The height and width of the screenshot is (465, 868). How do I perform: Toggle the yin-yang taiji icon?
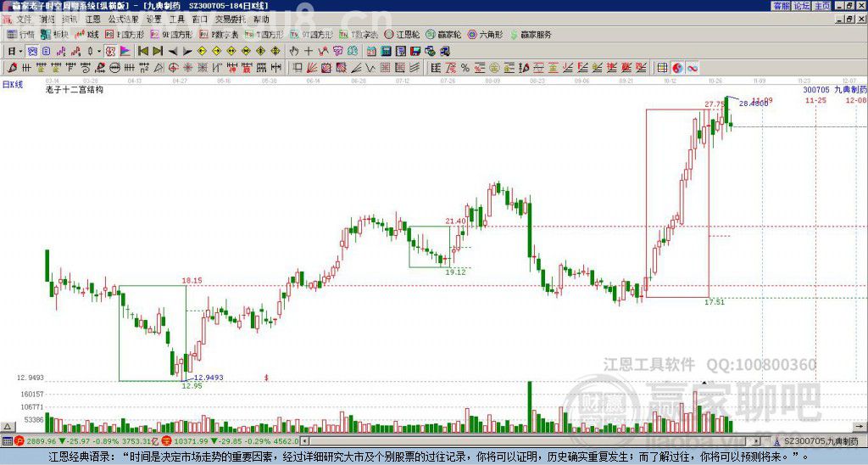tap(677, 68)
